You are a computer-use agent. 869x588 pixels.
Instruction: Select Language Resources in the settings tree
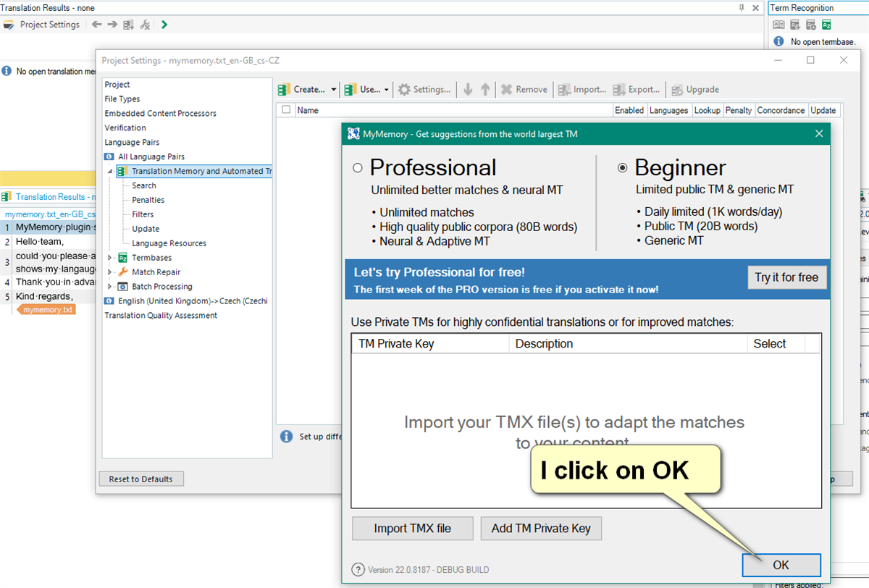pyautogui.click(x=169, y=243)
